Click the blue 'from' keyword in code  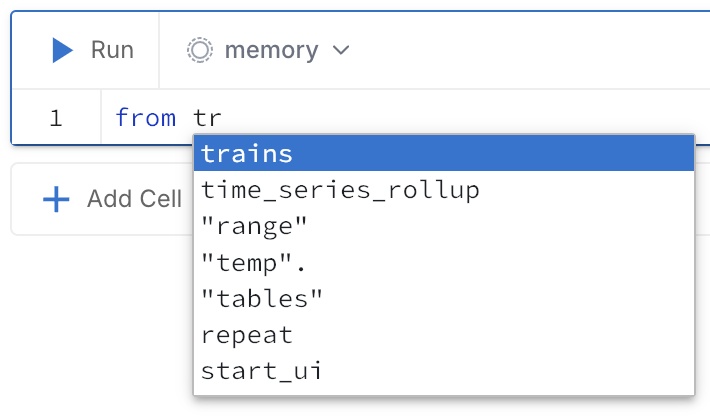tap(145, 118)
